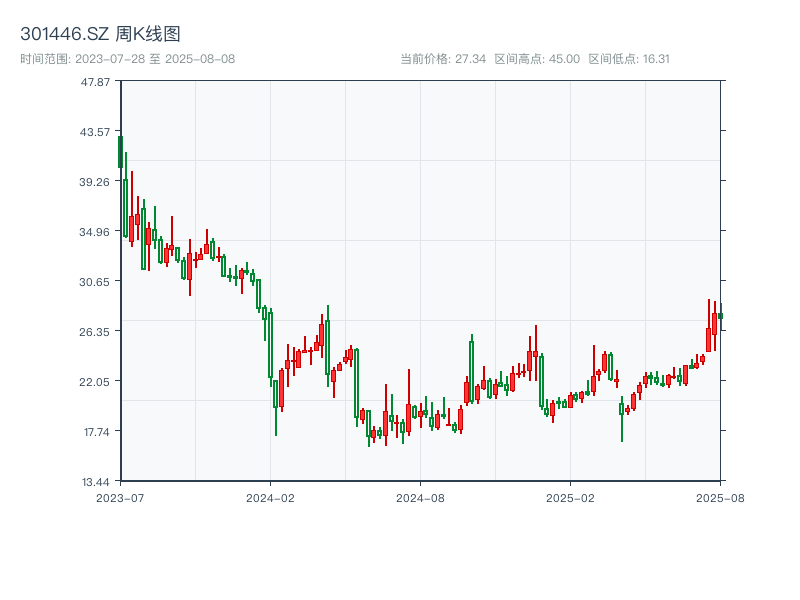Click the 区间高点 45.00 label
The image size is (800, 600).
coord(537,59)
